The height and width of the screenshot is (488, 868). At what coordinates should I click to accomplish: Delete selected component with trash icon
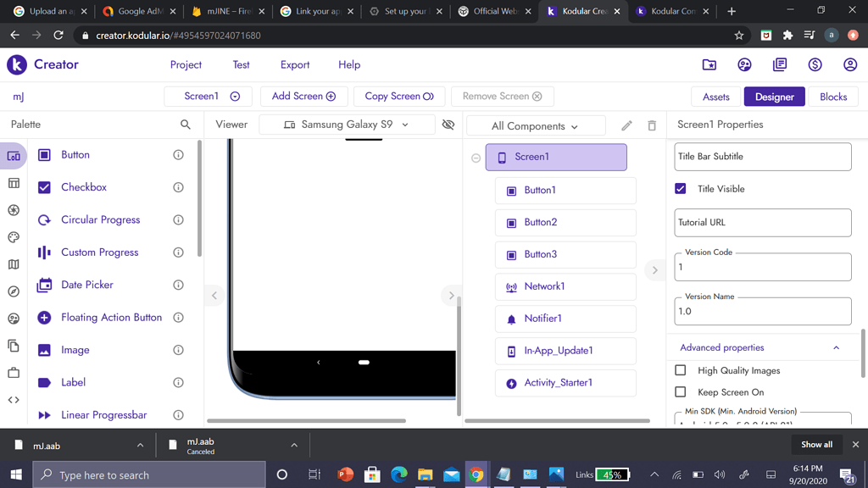[x=652, y=126]
